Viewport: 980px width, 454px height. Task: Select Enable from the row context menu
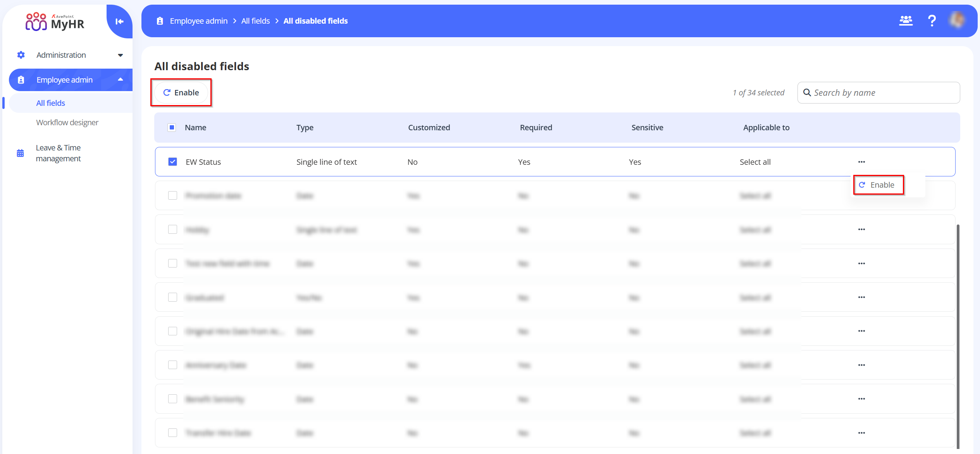coord(878,185)
